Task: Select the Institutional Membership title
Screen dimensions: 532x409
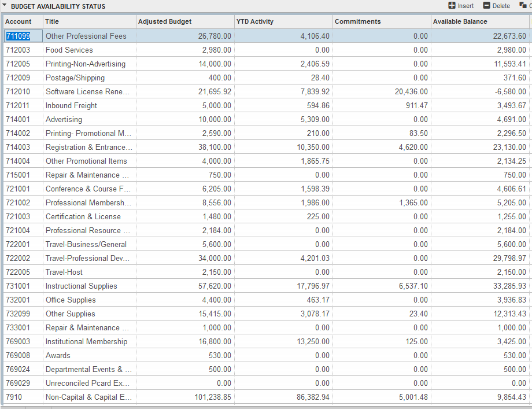Action: tap(87, 342)
